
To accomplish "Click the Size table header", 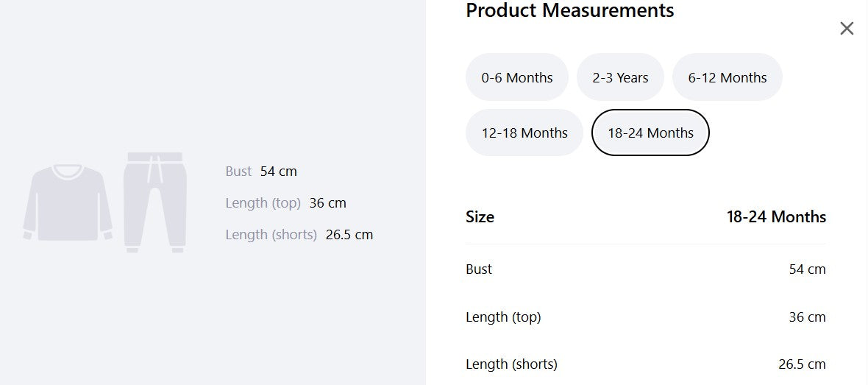I will pyautogui.click(x=480, y=216).
